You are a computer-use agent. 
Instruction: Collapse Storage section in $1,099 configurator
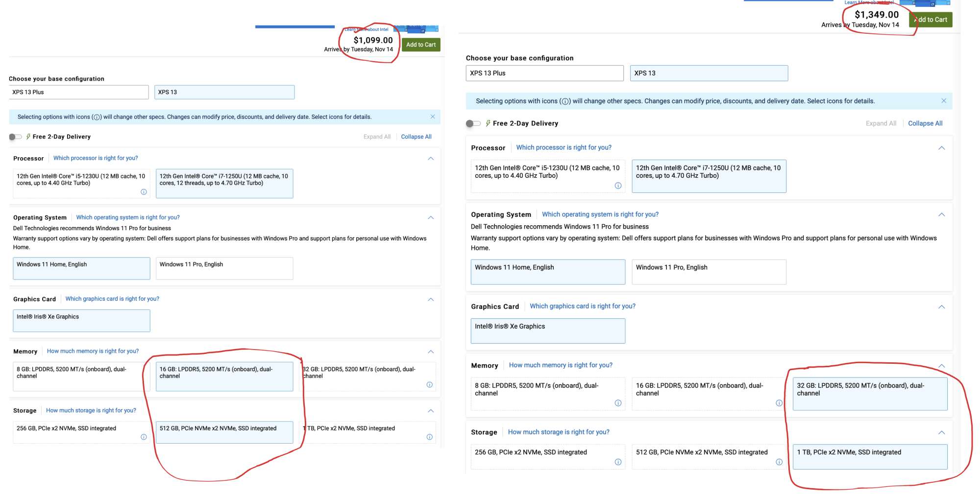tap(431, 411)
